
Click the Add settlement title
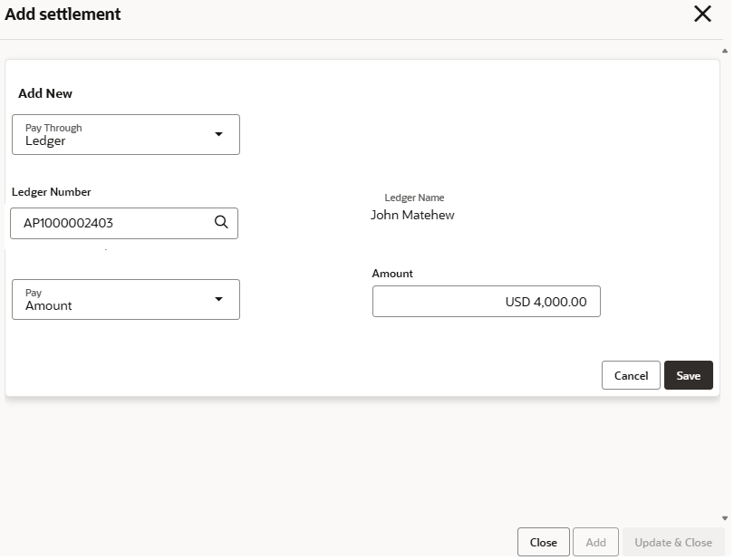63,14
